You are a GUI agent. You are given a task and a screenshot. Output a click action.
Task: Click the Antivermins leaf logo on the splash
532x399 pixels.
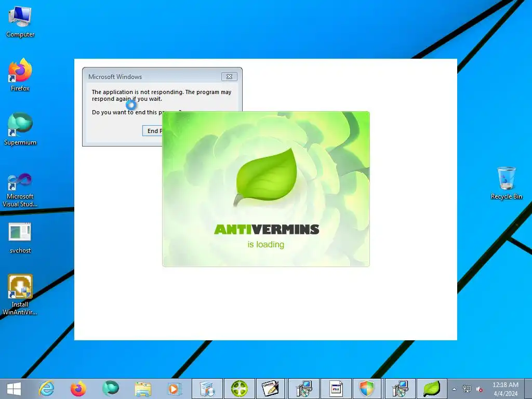[x=265, y=177]
